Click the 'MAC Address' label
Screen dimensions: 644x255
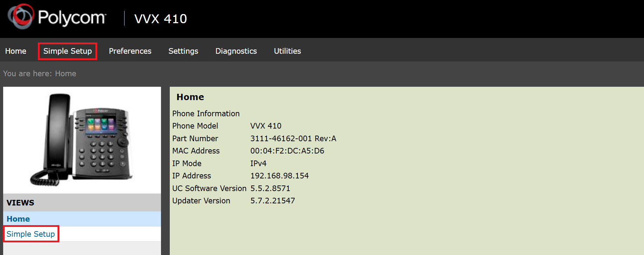tap(196, 151)
